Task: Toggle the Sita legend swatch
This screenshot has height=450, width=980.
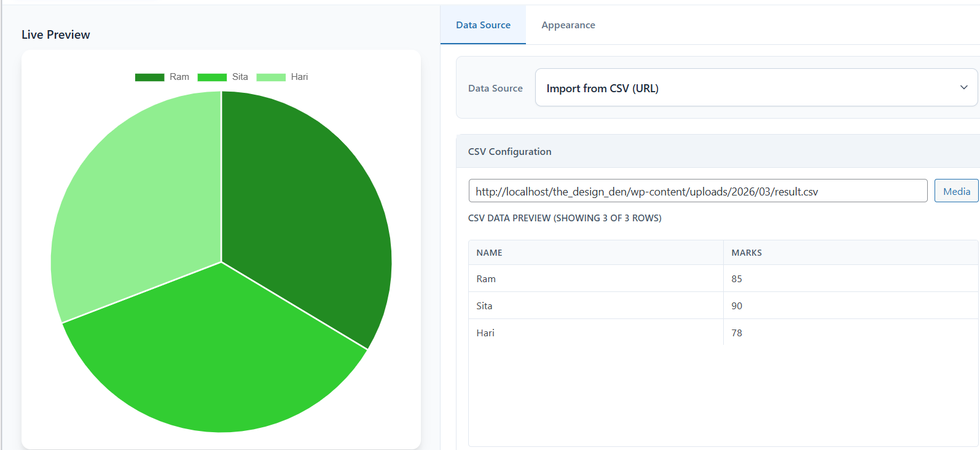Action: 212,77
